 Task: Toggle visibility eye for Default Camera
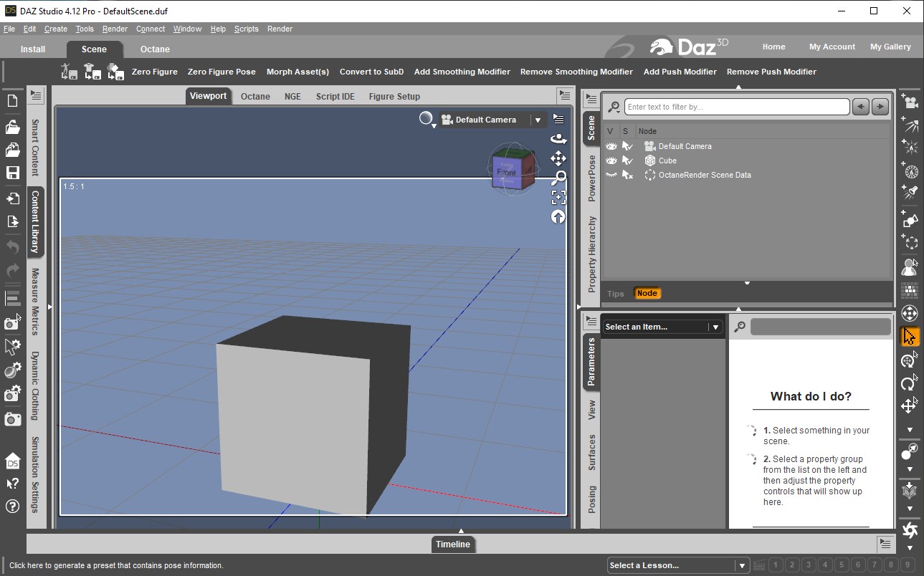coord(611,146)
